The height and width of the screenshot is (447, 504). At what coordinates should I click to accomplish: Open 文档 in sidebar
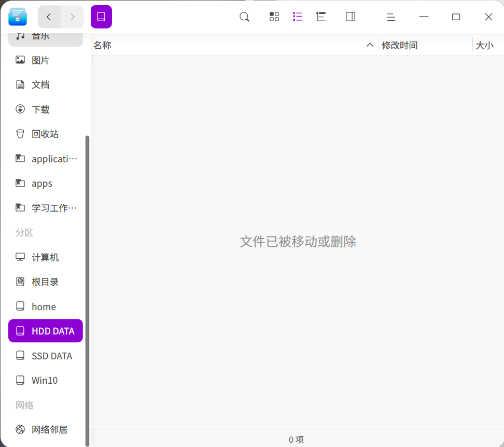(46, 85)
